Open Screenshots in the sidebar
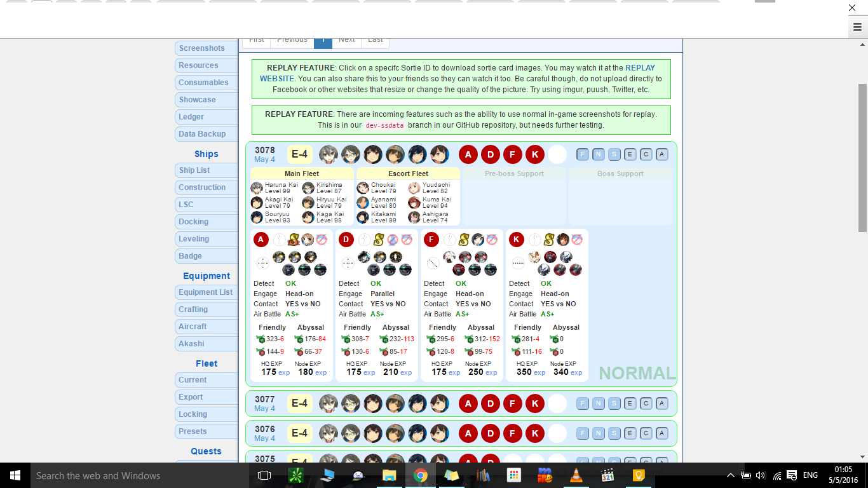This screenshot has width=868, height=488. (x=207, y=48)
